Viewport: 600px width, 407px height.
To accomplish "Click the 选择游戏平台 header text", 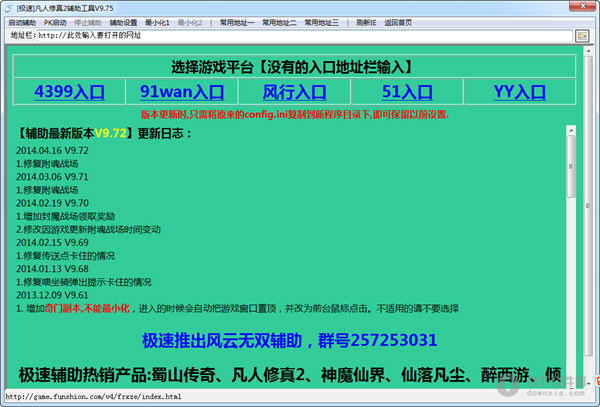I will [x=294, y=67].
